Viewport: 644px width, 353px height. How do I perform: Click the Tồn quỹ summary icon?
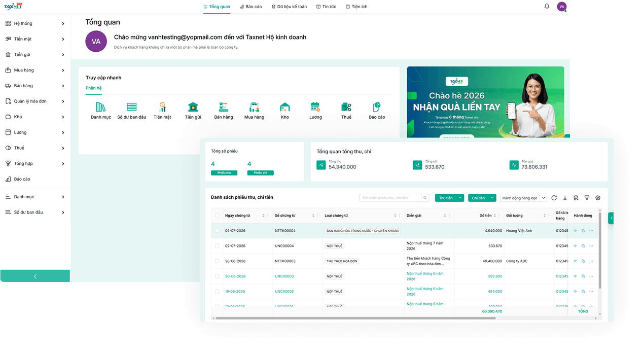(514, 165)
